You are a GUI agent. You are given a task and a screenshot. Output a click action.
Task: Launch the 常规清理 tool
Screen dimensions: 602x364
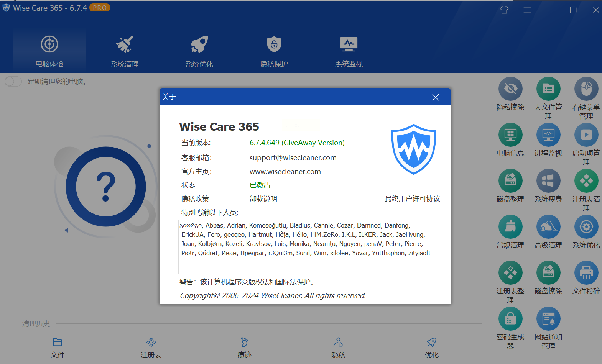click(x=510, y=232)
